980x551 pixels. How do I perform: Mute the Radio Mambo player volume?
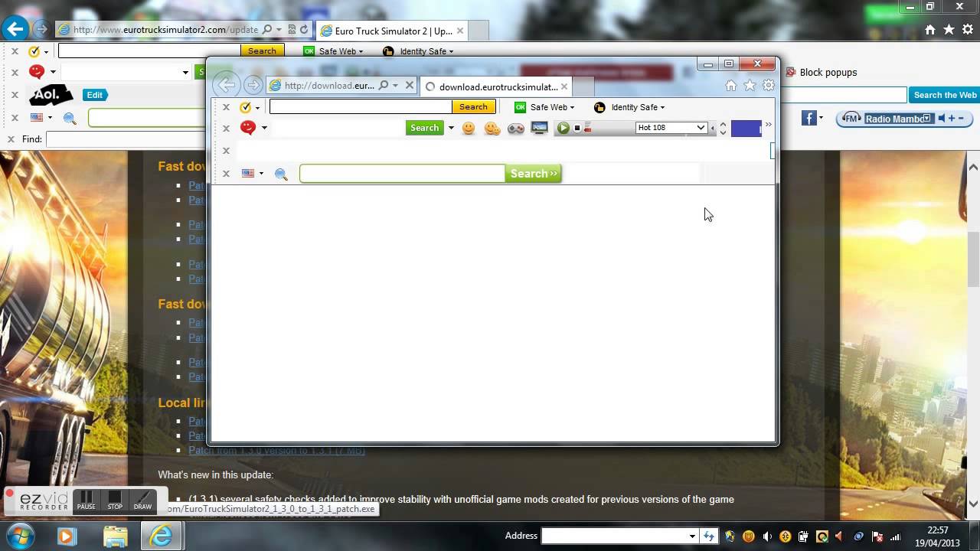click(942, 119)
